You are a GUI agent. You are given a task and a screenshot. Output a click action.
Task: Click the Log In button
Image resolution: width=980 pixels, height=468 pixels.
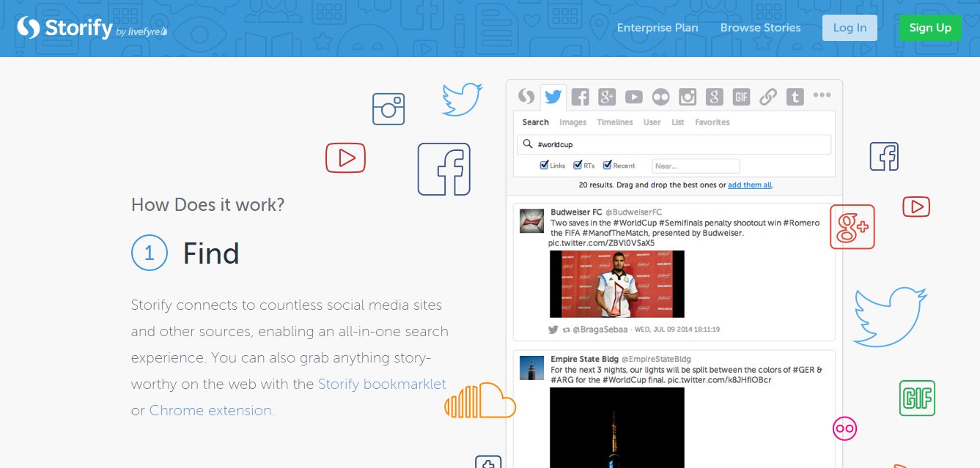[x=850, y=28]
